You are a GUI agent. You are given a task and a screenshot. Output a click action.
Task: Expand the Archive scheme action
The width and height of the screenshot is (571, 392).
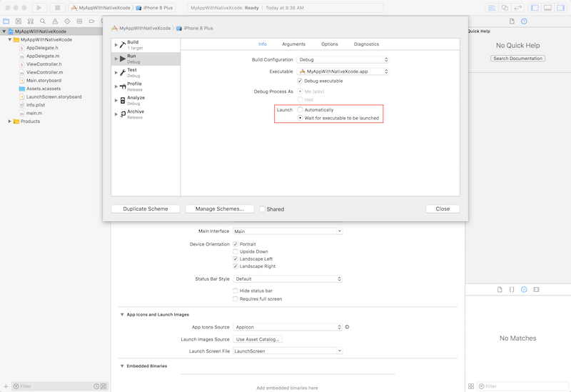point(116,114)
